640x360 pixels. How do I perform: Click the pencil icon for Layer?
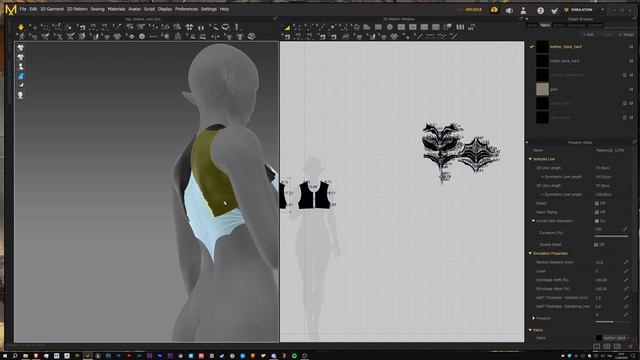(626, 271)
